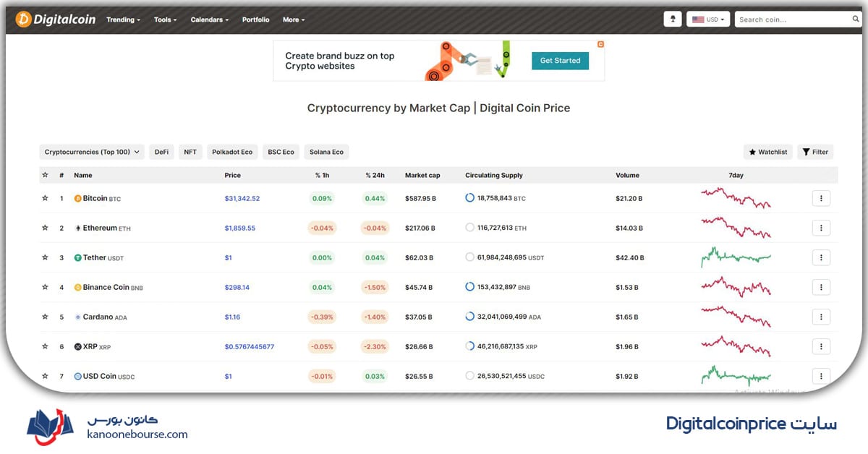The height and width of the screenshot is (454, 868).
Task: Click the XRP circulating supply progress ring
Action: pyautogui.click(x=470, y=346)
